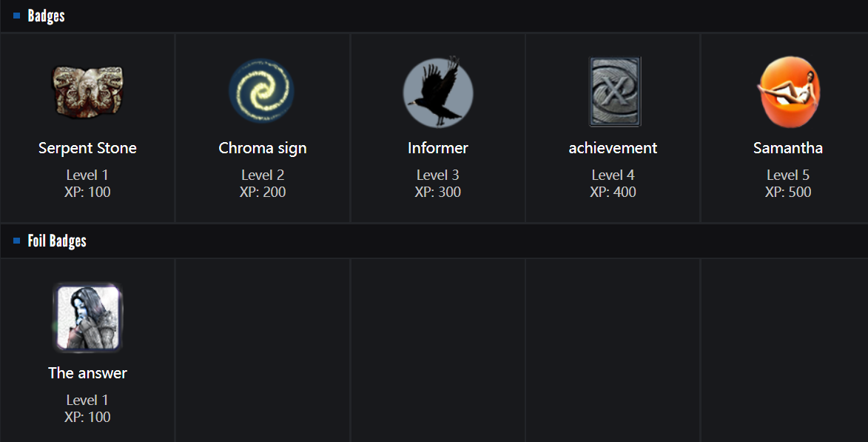Image resolution: width=868 pixels, height=442 pixels.
Task: Click The answer foil badge title
Action: (87, 373)
